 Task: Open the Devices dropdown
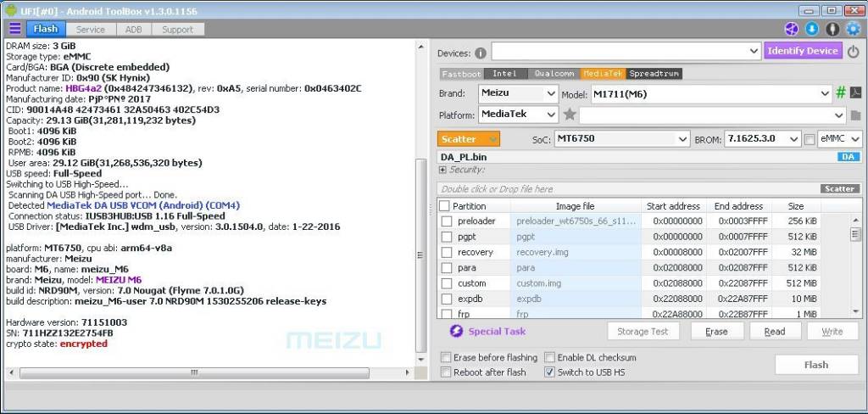(626, 52)
